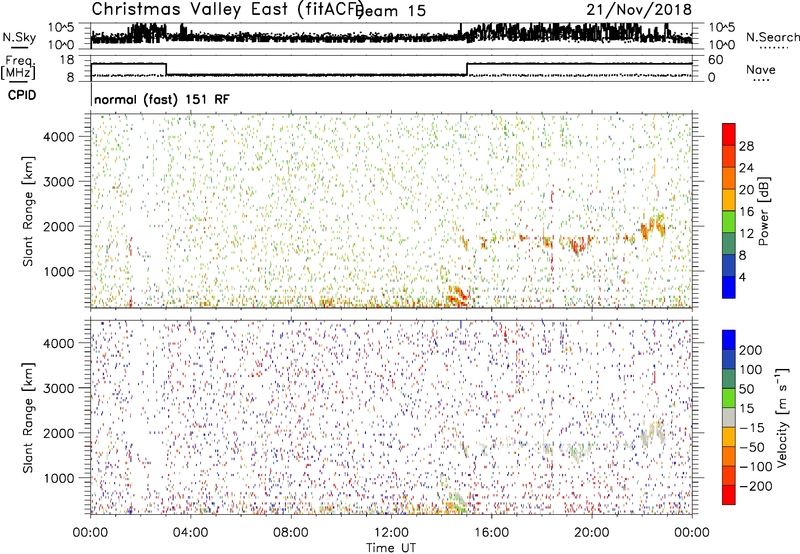
Task: Click the date '21/Nov/2018'
Action: [639, 9]
